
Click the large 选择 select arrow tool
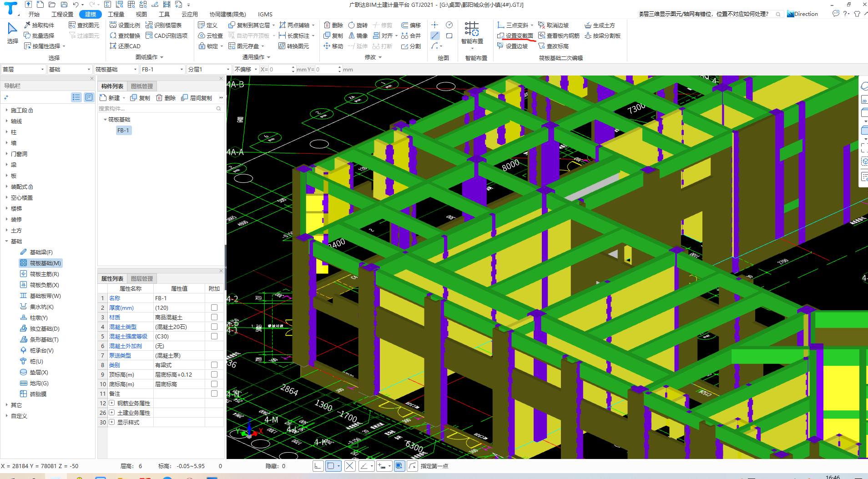click(x=12, y=33)
